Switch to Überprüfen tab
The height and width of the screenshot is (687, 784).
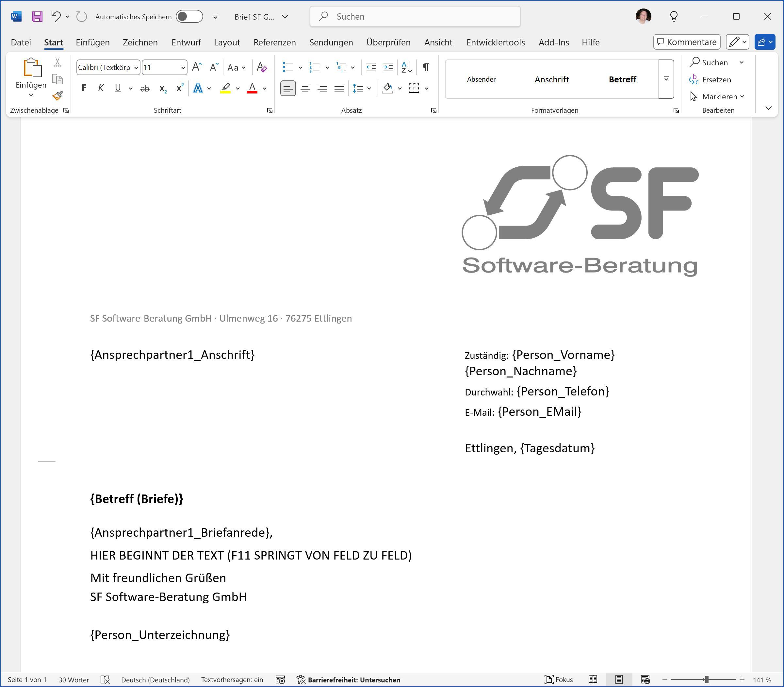388,42
